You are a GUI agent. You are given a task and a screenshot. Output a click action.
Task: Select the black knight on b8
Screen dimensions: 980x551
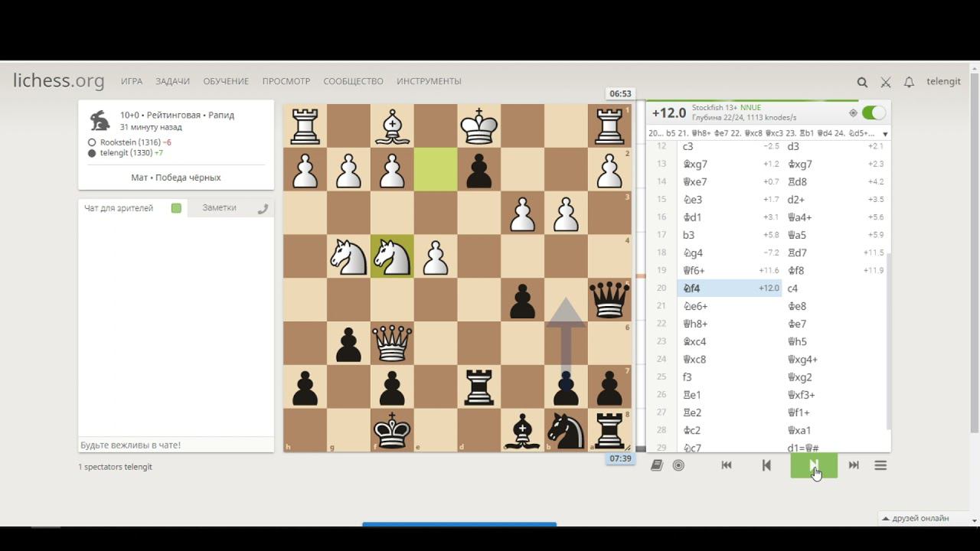[567, 430]
